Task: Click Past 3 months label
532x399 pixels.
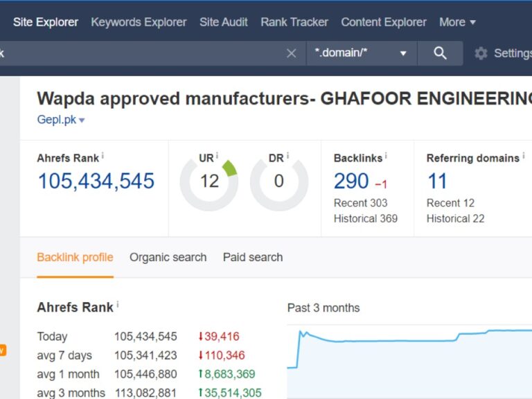Action: [323, 308]
